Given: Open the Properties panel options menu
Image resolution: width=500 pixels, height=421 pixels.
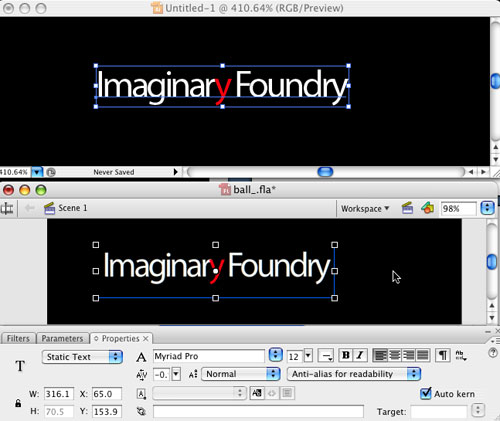Looking at the screenshot, I should coord(495,341).
